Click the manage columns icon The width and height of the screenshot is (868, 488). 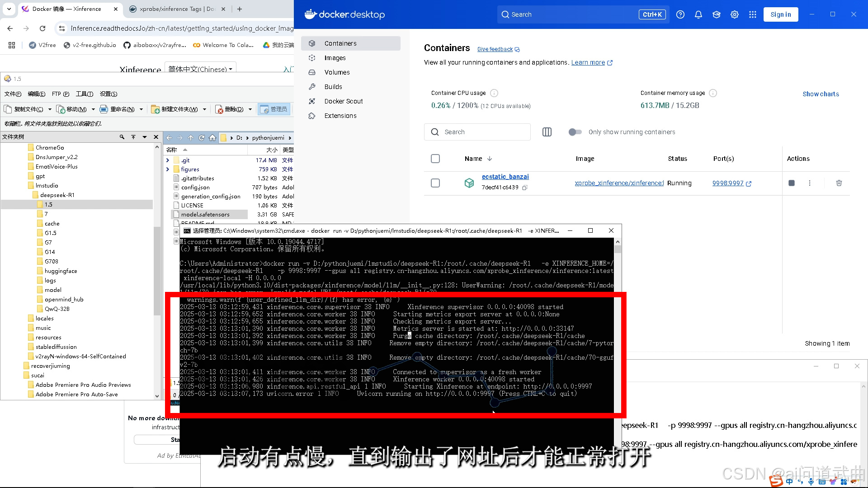coord(547,132)
